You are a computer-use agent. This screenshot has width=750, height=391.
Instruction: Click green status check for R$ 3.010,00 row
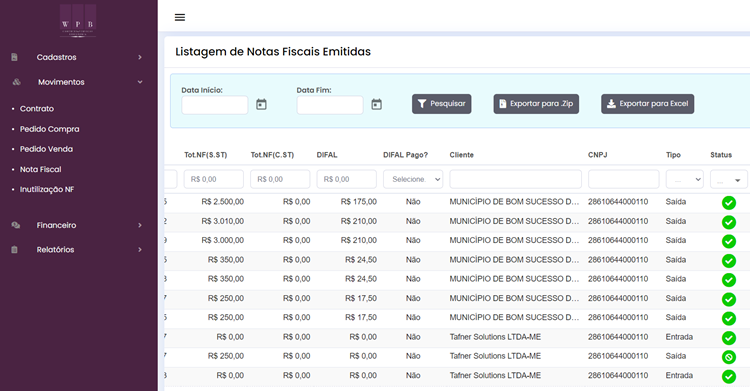click(x=728, y=222)
